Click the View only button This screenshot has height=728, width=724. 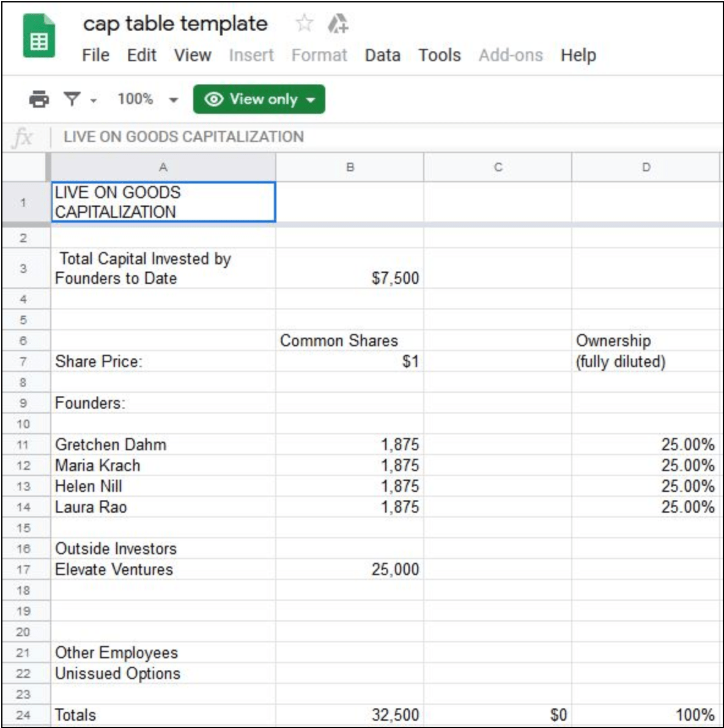click(259, 99)
